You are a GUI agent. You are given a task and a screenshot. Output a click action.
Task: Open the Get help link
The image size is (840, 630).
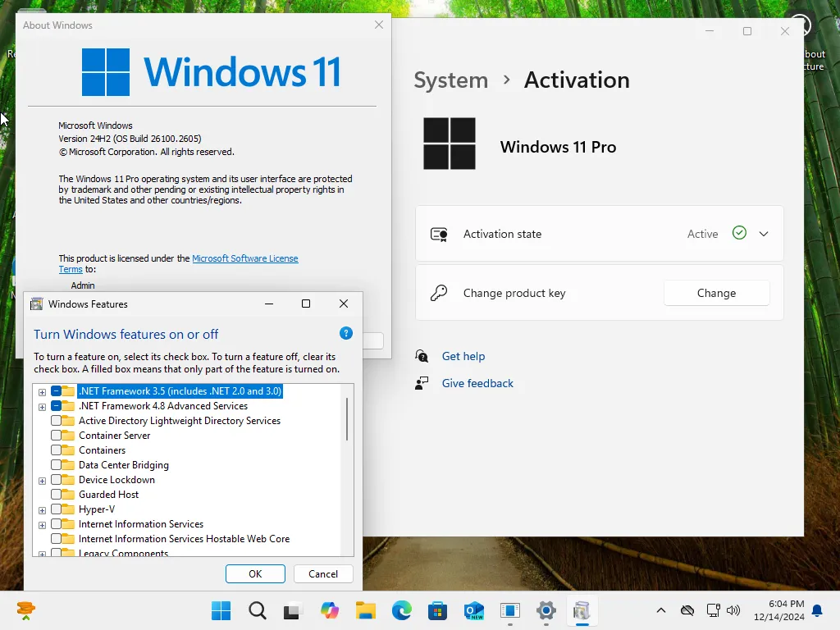463,356
